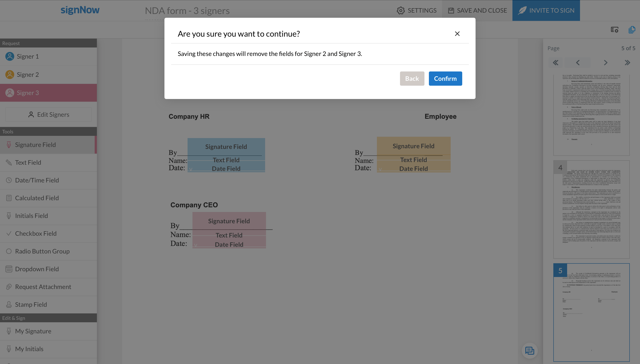Click the copy pages icon at top right
Screen dimensions: 640x364
(632, 30)
